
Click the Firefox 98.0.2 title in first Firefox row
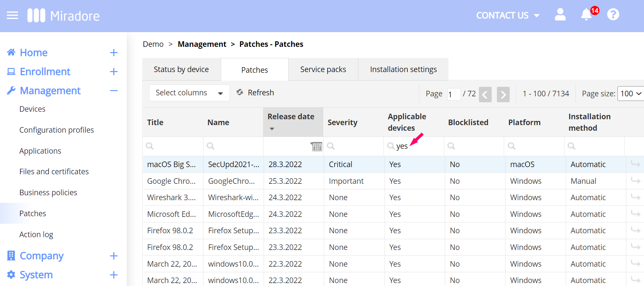coord(170,231)
